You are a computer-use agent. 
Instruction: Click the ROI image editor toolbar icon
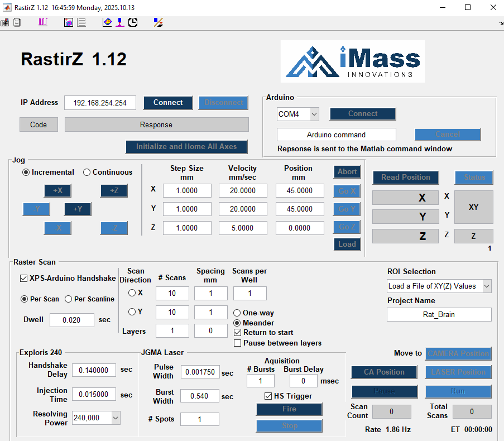coord(68,22)
